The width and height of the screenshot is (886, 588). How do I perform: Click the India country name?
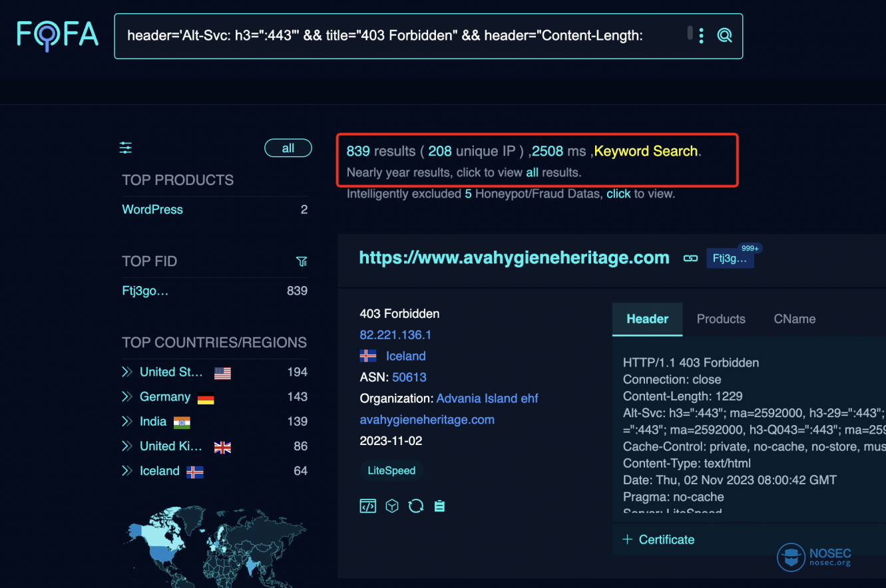(153, 421)
